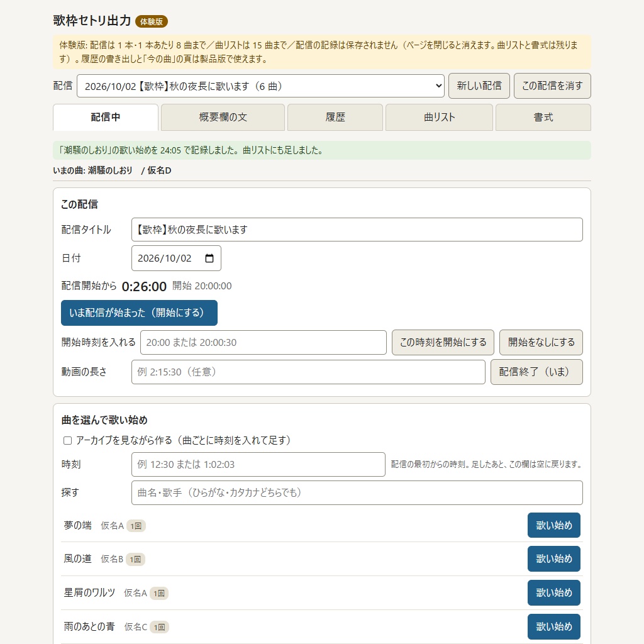
Task: Click 配信終了（いま） button
Action: tap(536, 372)
